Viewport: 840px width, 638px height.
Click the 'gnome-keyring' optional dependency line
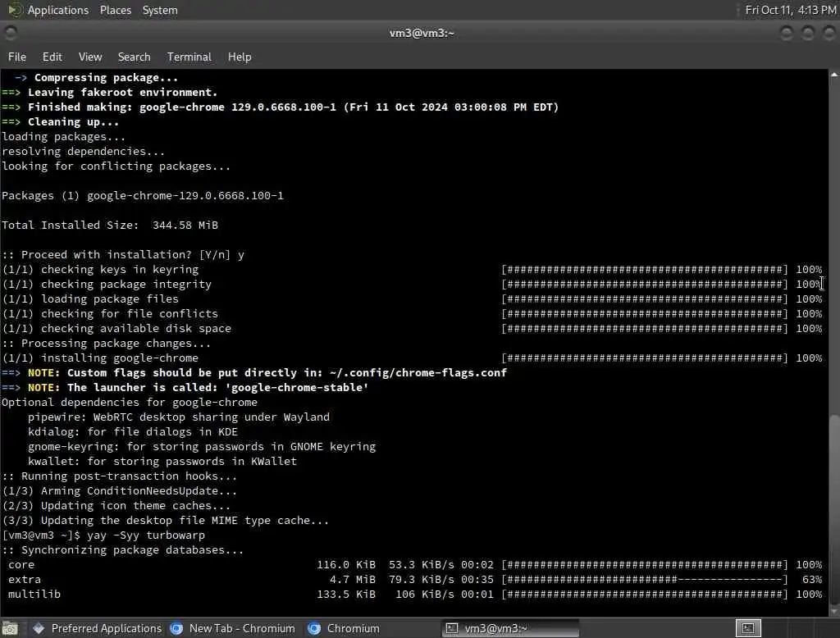coord(202,446)
